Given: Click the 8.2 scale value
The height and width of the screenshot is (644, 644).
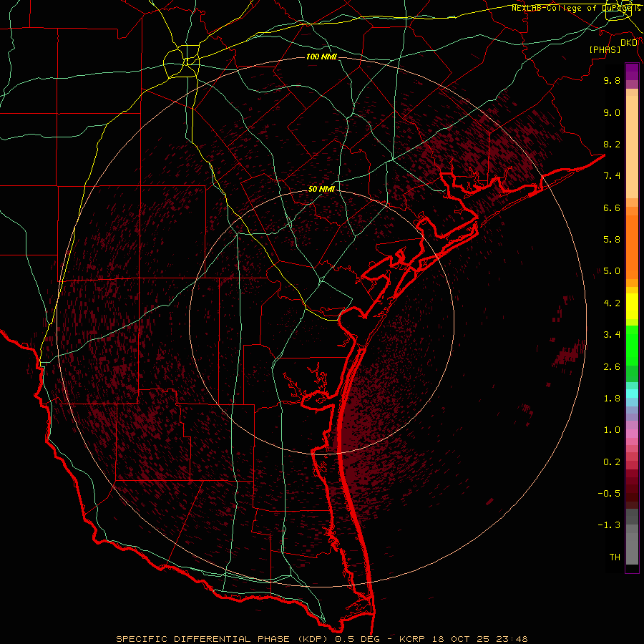Looking at the screenshot, I should (612, 144).
